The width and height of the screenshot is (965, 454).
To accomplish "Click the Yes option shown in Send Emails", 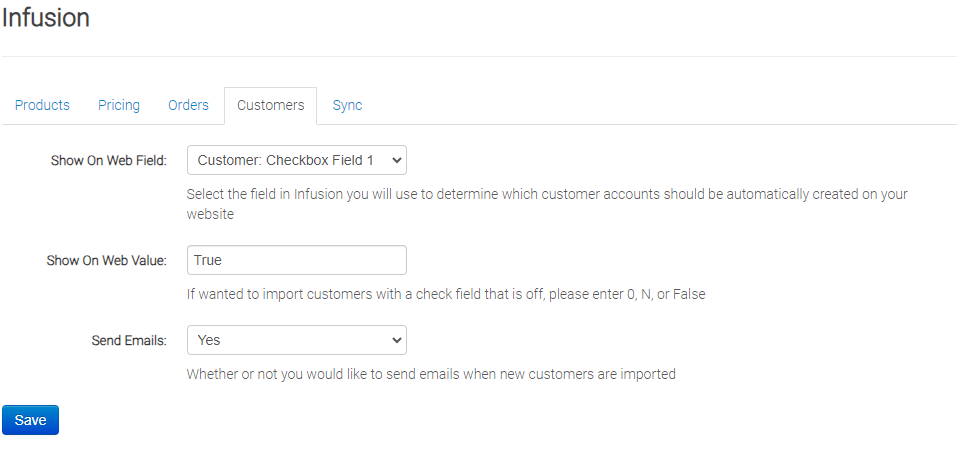I will 209,340.
